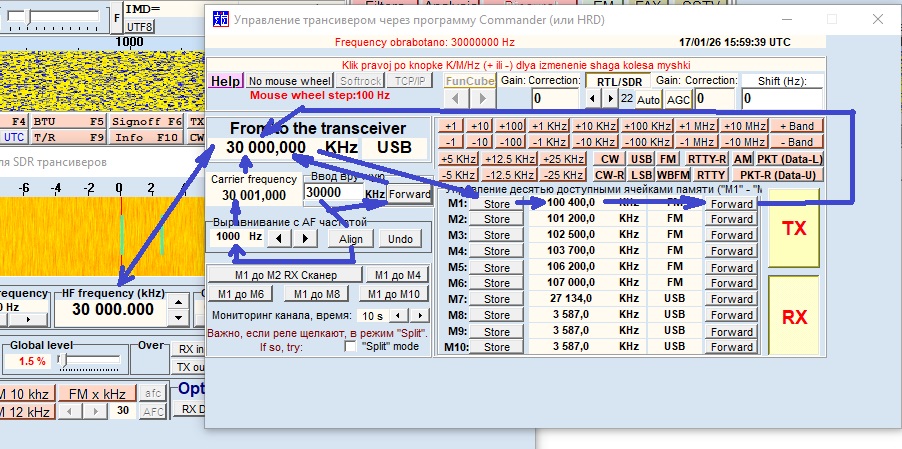Click the big TX button
Viewport: 902px width, 449px height.
pos(794,228)
